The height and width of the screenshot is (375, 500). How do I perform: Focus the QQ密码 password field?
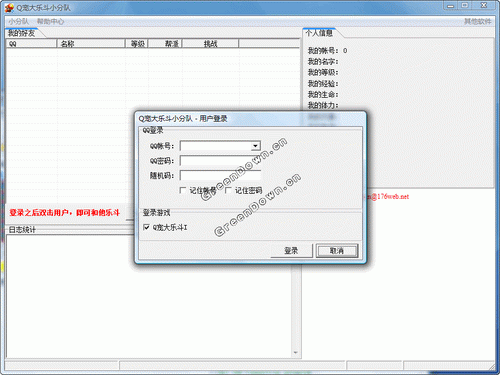pyautogui.click(x=220, y=161)
